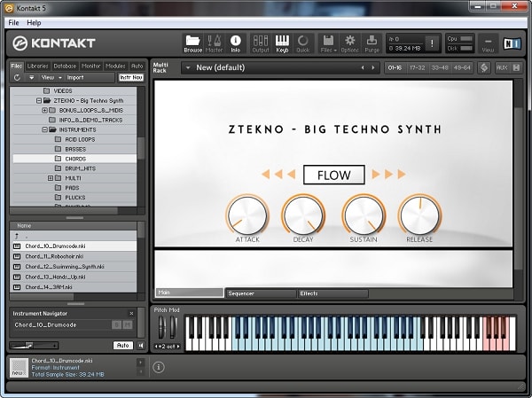This screenshot has height=398, width=532.
Task: Click the Browse folder icon in toolbar
Action: (192, 42)
